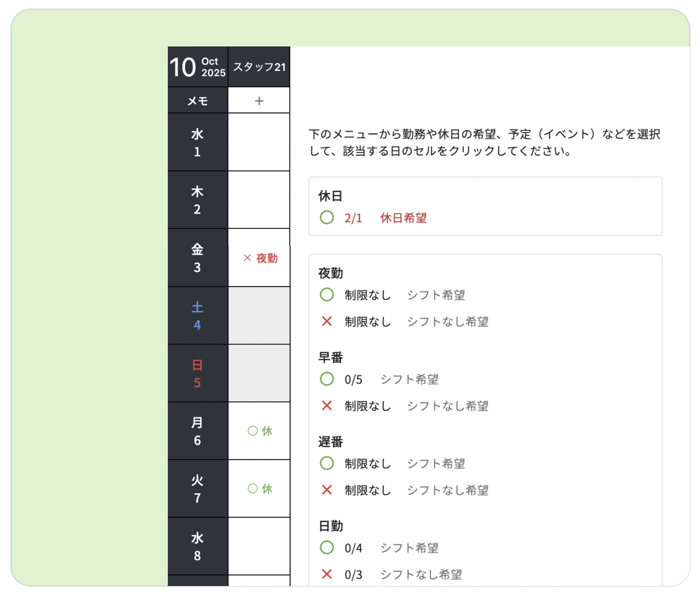Click the 月 6 day header
Screen dimensions: 700x596
(197, 431)
